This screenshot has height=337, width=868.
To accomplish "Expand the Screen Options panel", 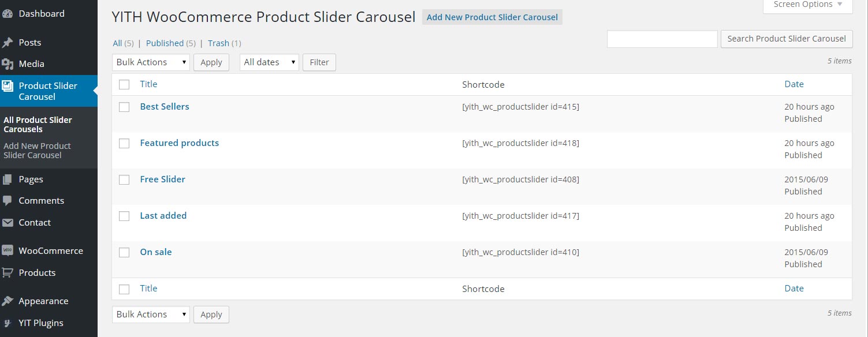I will [x=807, y=5].
